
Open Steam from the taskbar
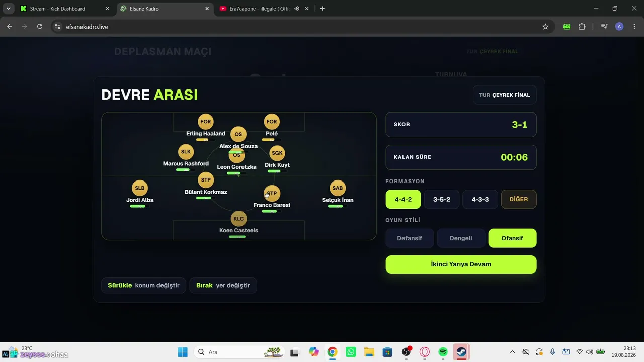pos(461,352)
